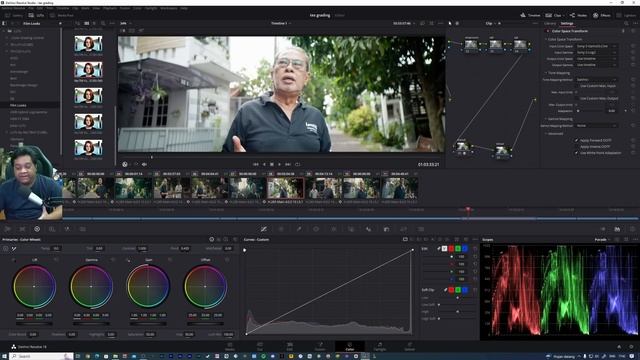Viewport: 640px width, 360px height.
Task: Open the Parade scope type dropdown
Action: [602, 240]
